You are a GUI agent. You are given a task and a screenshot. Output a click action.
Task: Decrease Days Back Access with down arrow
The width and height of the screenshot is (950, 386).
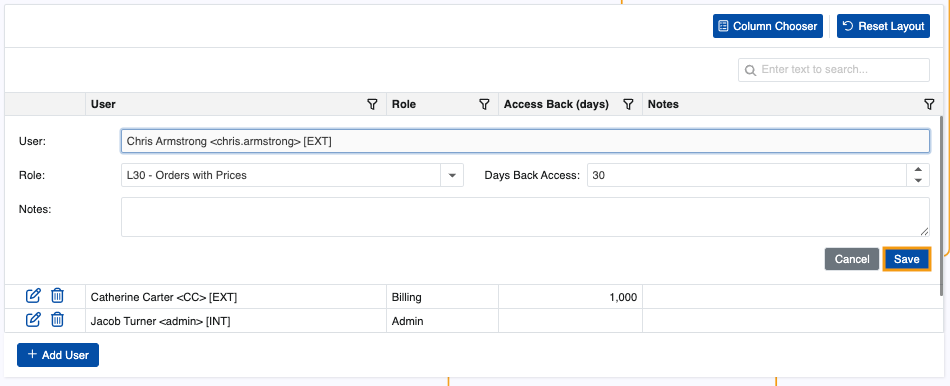pyautogui.click(x=918, y=181)
